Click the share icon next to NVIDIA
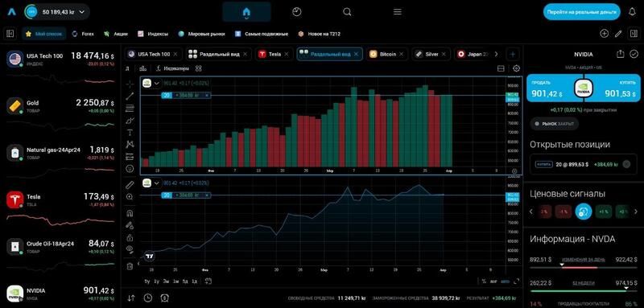Image resolution: width=644 pixels, height=308 pixels. point(620,54)
